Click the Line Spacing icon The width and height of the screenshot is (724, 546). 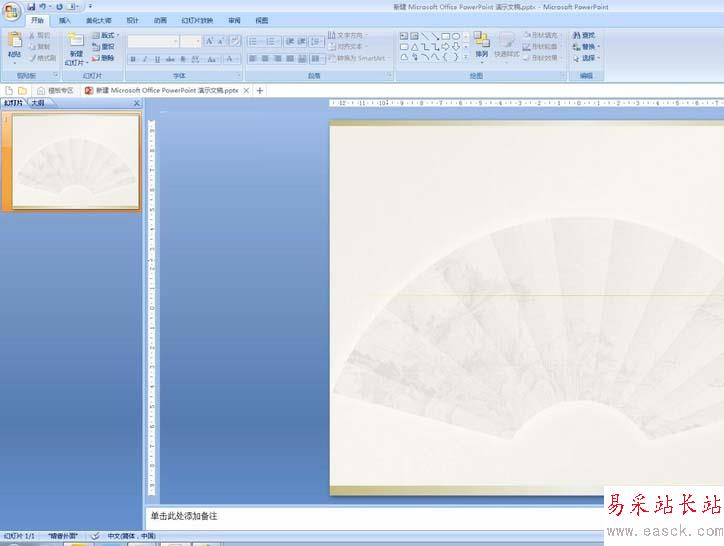tap(316, 42)
